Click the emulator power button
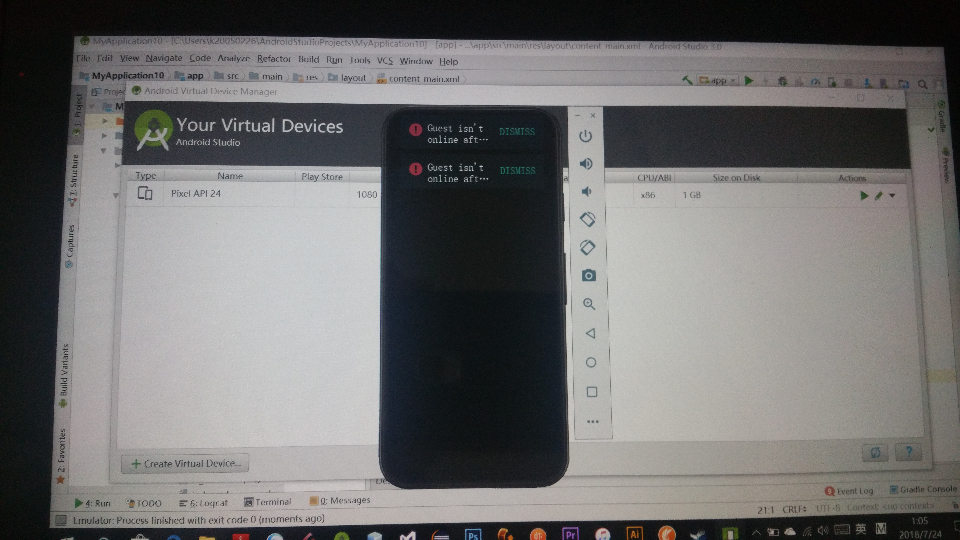Image resolution: width=960 pixels, height=540 pixels. (585, 136)
